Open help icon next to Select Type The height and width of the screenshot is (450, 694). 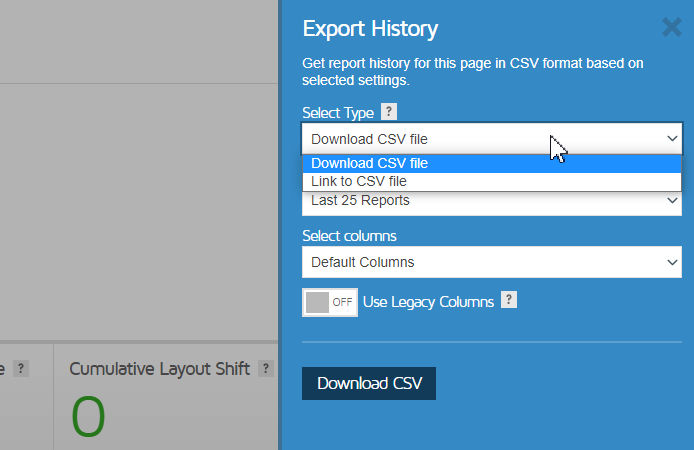(389, 112)
